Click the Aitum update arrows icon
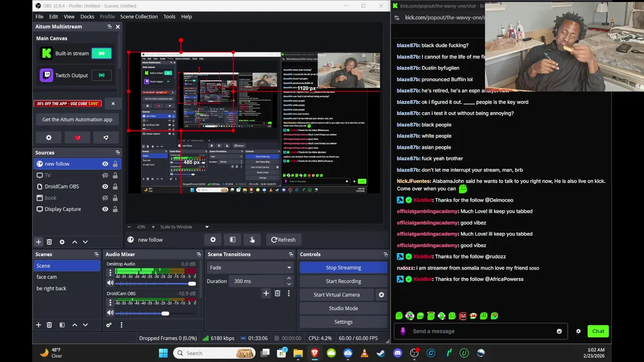 point(106,138)
